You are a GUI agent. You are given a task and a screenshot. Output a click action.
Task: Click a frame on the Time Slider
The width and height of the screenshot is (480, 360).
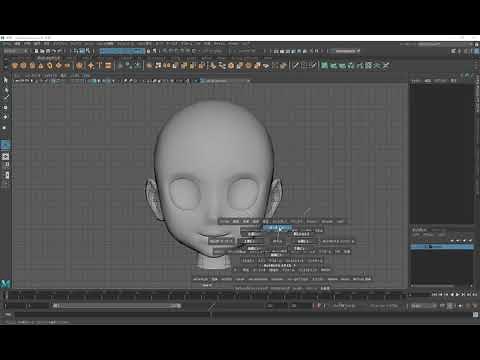207,295
